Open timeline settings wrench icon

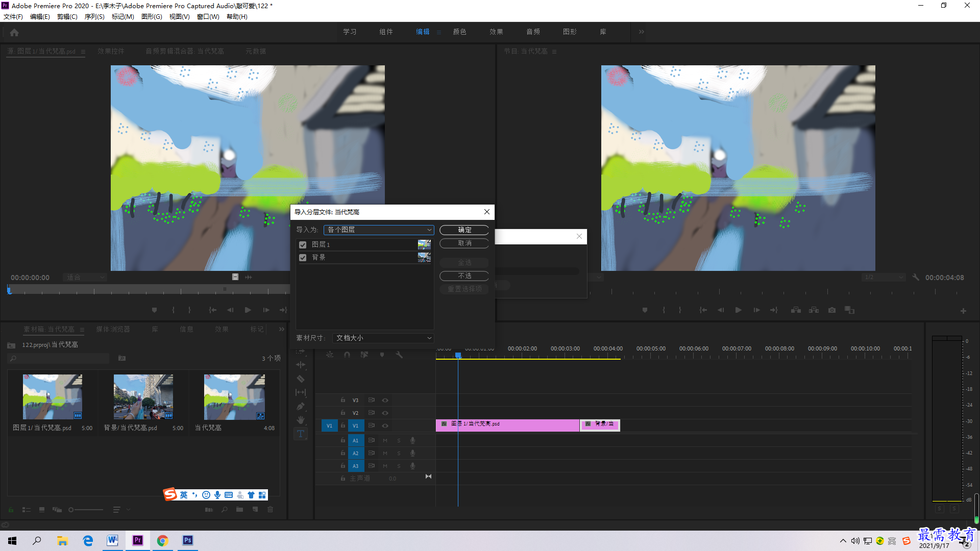399,355
